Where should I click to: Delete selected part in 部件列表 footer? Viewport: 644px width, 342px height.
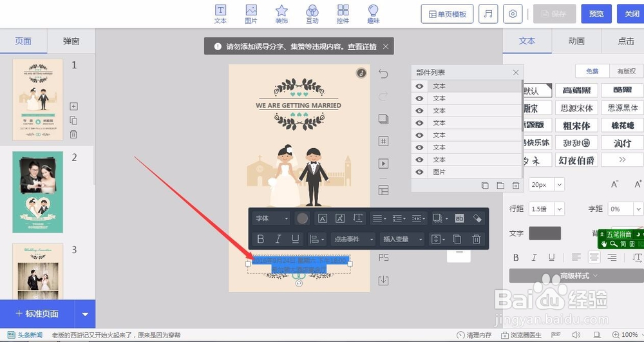516,185
